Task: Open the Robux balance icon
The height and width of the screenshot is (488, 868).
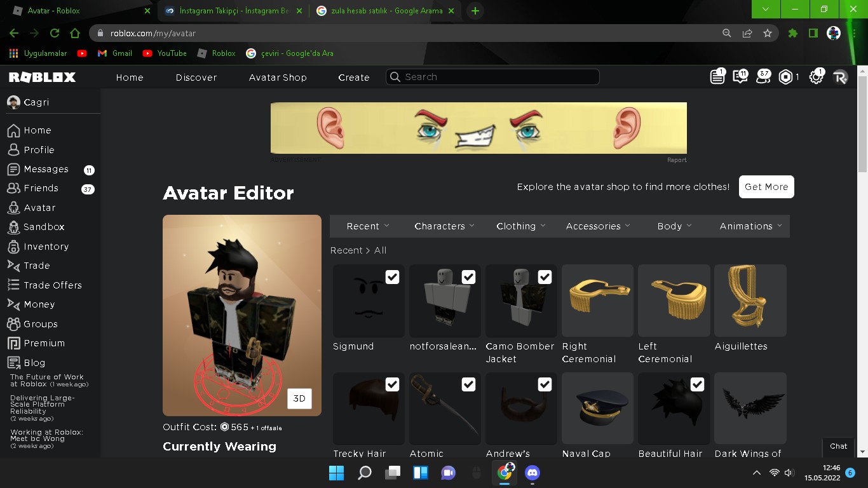Action: point(786,77)
